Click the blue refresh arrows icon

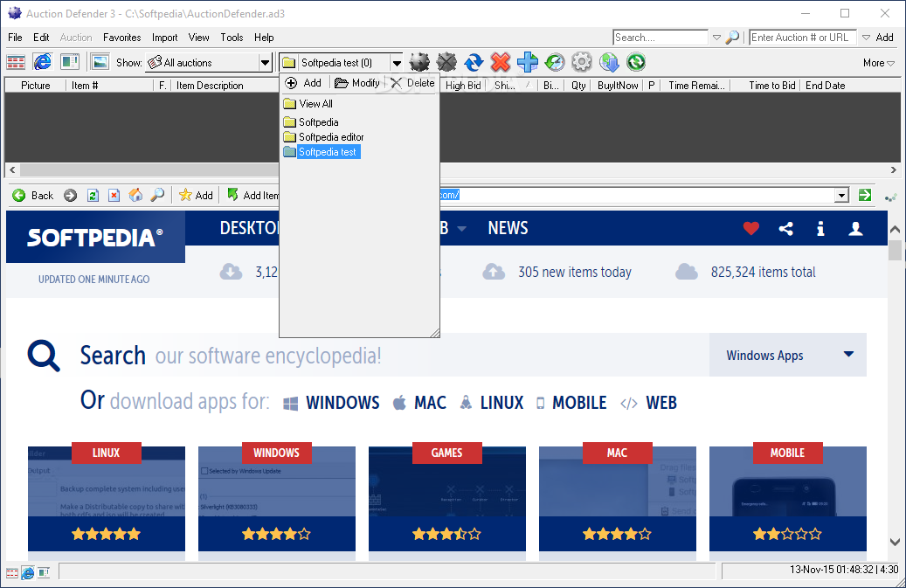tap(474, 62)
